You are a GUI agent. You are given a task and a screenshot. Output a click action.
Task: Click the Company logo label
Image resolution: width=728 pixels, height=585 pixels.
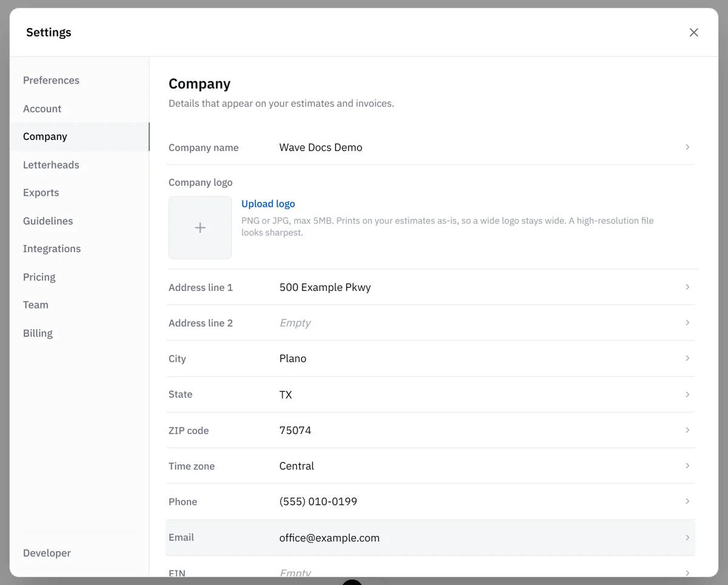pos(201,182)
